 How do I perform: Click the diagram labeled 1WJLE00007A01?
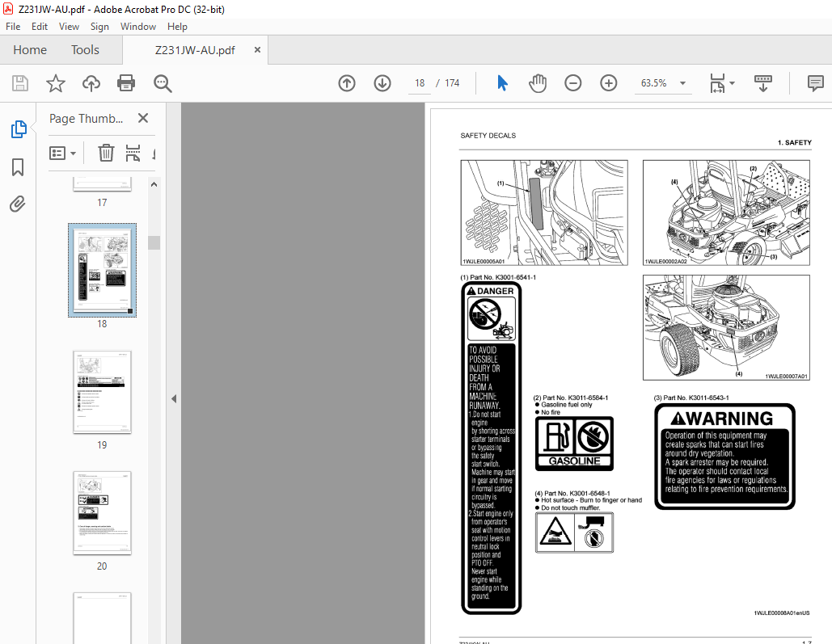(726, 327)
